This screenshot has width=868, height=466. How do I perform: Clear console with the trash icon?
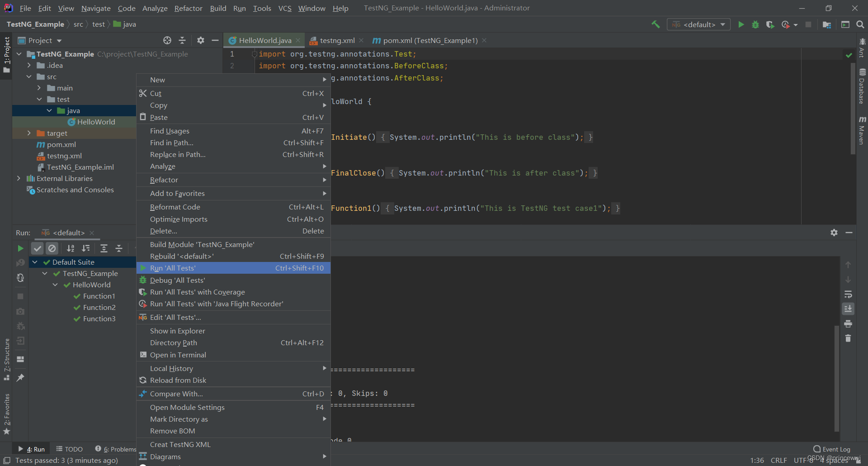(x=848, y=338)
